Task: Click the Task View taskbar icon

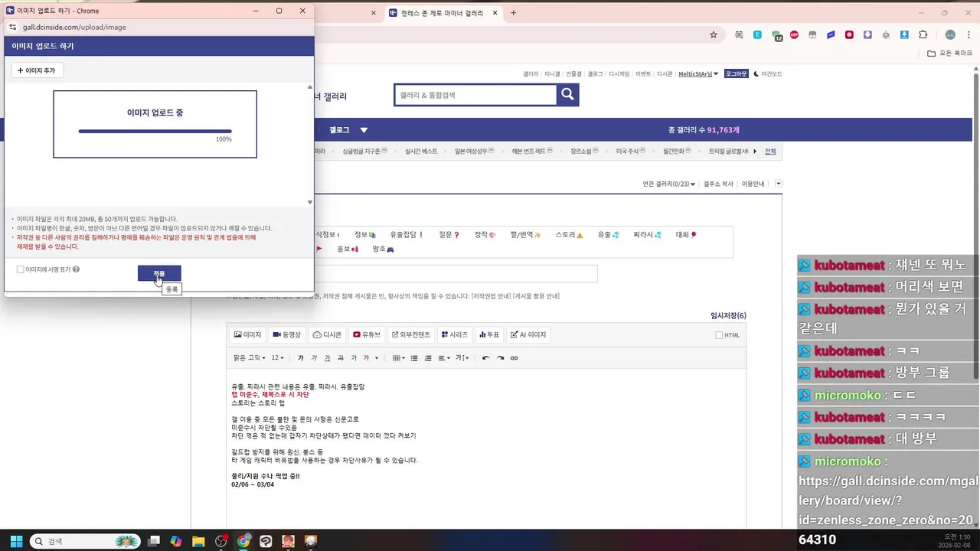Action: [x=154, y=541]
